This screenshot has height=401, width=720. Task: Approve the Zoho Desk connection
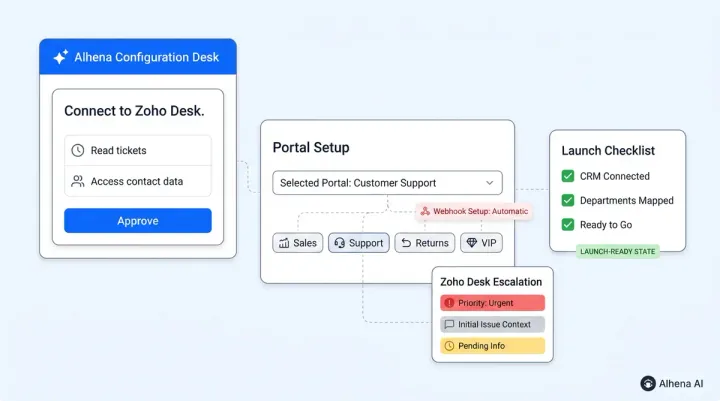tap(138, 220)
